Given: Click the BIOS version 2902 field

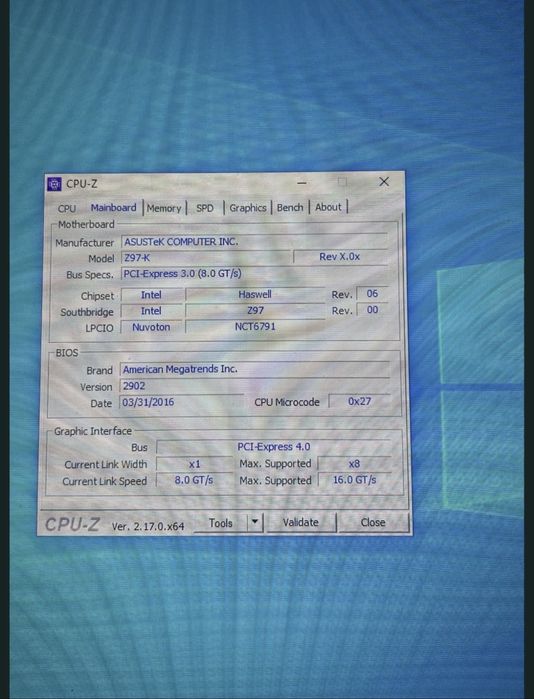Looking at the screenshot, I should click(x=255, y=386).
